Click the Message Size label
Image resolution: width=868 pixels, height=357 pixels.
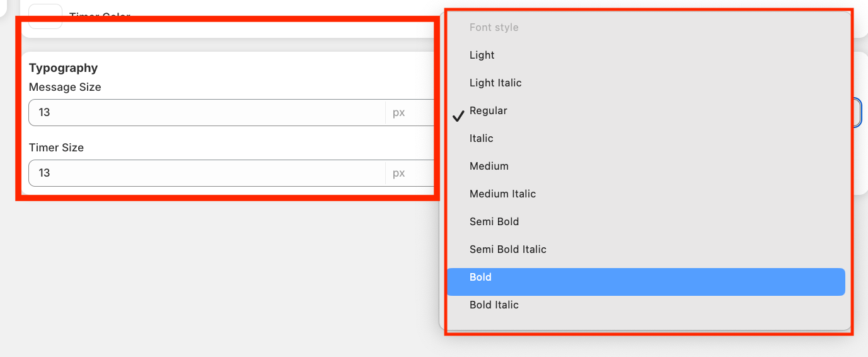[65, 87]
